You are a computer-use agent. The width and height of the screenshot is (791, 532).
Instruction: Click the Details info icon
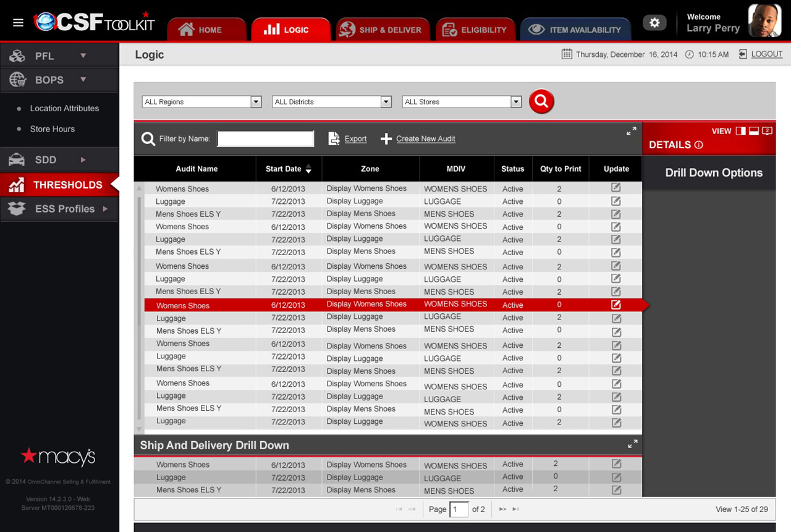[699, 145]
